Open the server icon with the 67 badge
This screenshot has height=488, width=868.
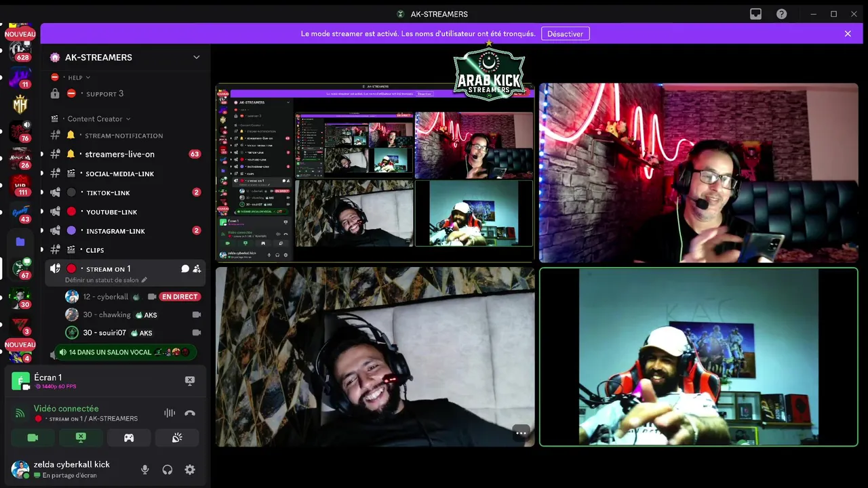point(21,268)
